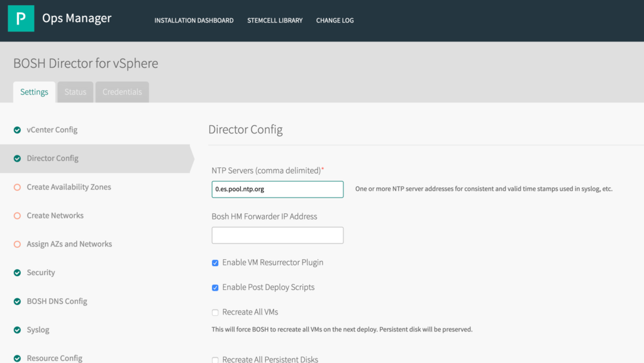Click the NTP Servers input field

(277, 189)
